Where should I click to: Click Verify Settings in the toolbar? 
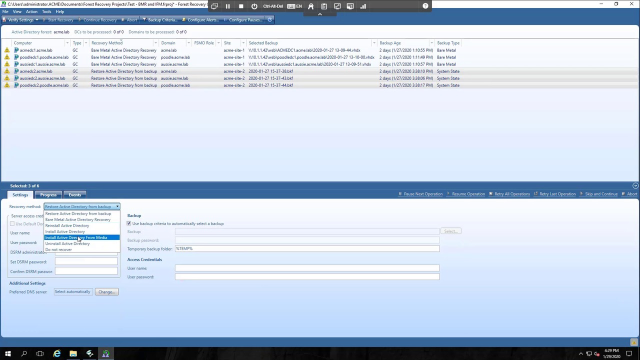(18, 20)
